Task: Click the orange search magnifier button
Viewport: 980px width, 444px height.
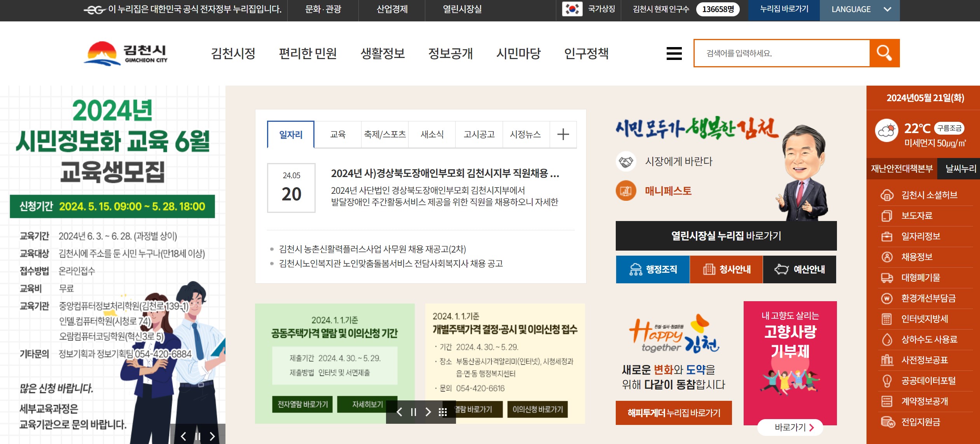Action: pos(884,53)
